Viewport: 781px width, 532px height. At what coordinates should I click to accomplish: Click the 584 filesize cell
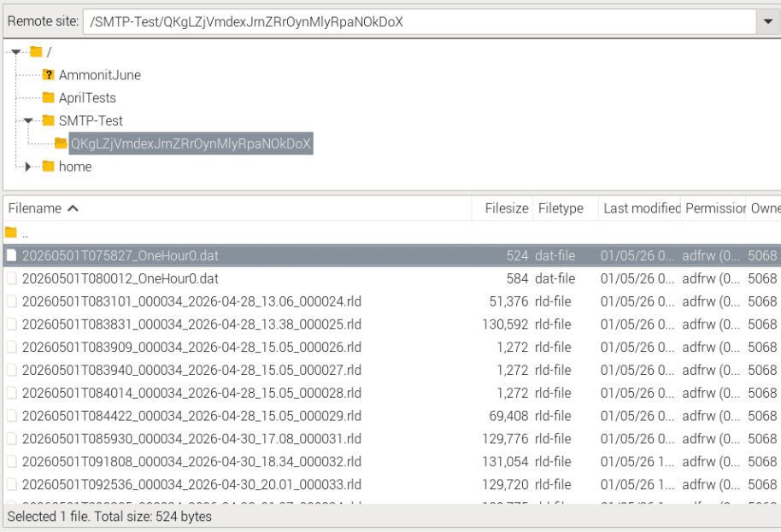pyautogui.click(x=517, y=278)
